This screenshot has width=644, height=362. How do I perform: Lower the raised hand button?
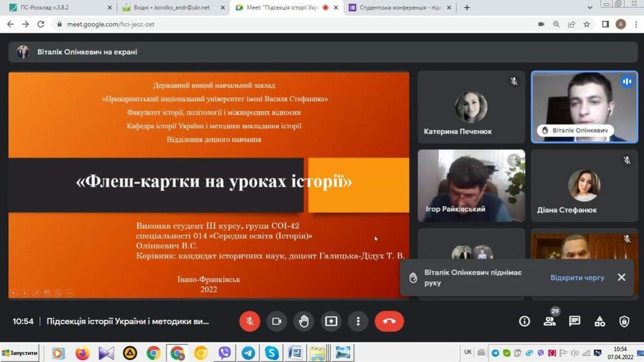(x=304, y=321)
